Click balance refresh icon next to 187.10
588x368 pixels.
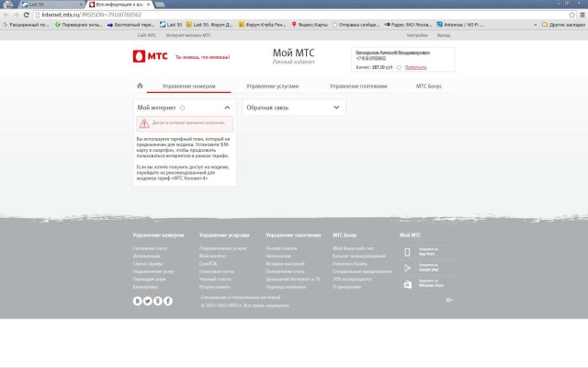tap(399, 67)
